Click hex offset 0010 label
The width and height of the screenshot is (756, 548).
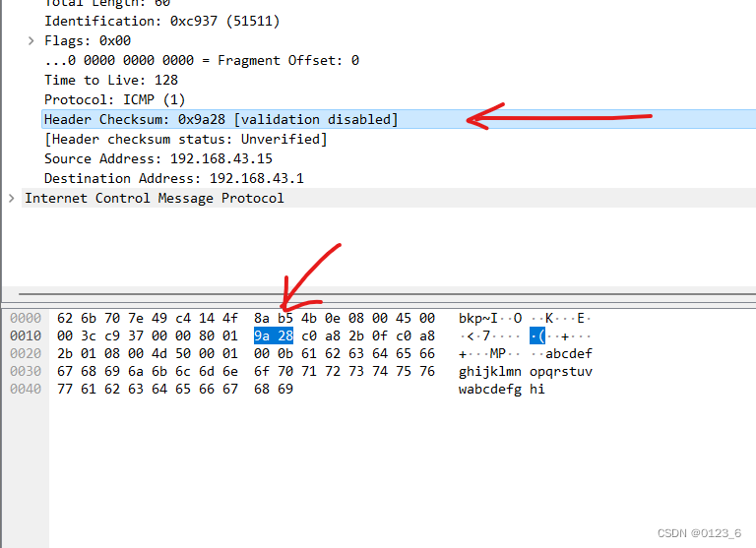pyautogui.click(x=26, y=335)
